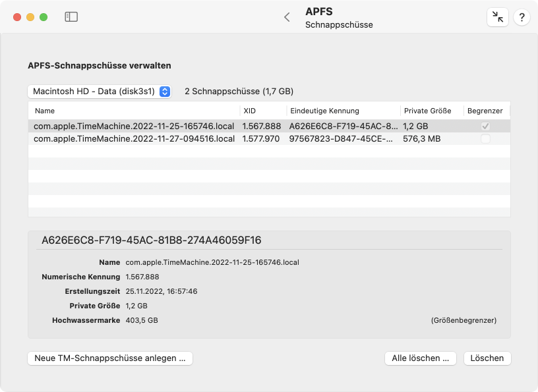This screenshot has width=538, height=392.
Task: Click Alle löschen button
Action: (x=421, y=358)
